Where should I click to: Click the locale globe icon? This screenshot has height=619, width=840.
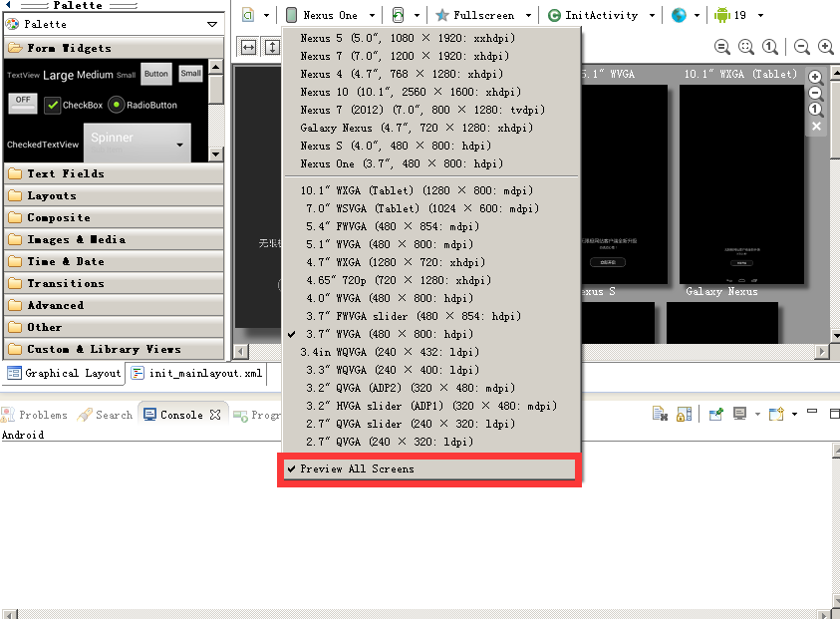click(679, 15)
